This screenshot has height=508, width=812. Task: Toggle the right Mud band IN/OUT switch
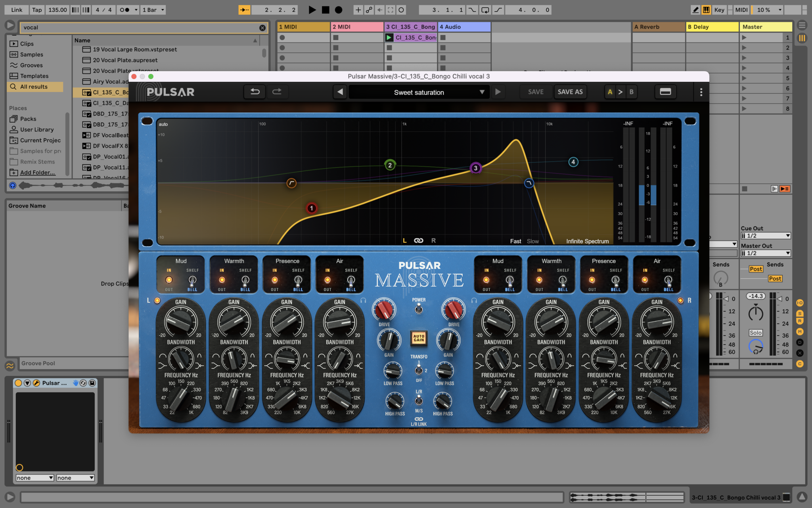tap(486, 280)
